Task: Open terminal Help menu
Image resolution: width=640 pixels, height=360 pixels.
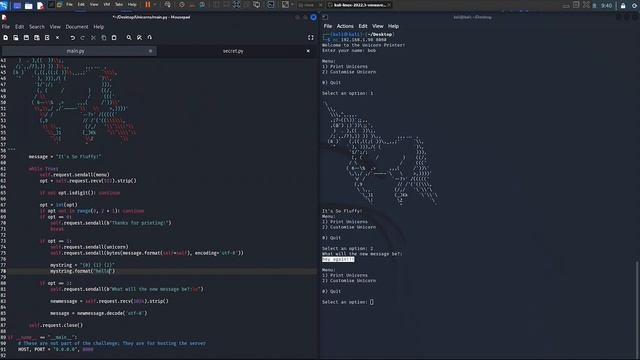Action: click(393, 26)
